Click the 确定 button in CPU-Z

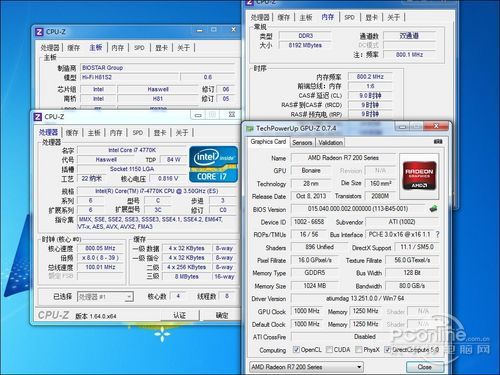coord(222,315)
